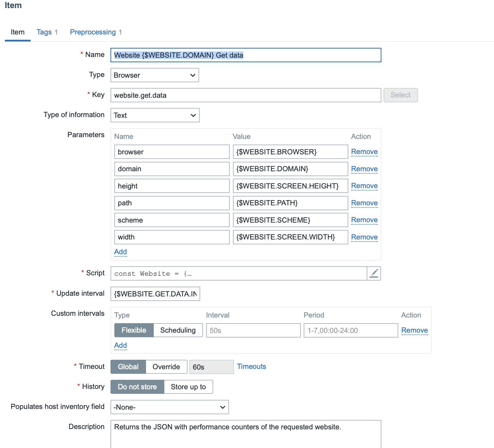Screen dimensions: 494x448
Task: Remove the width parameter row
Action: pos(364,237)
